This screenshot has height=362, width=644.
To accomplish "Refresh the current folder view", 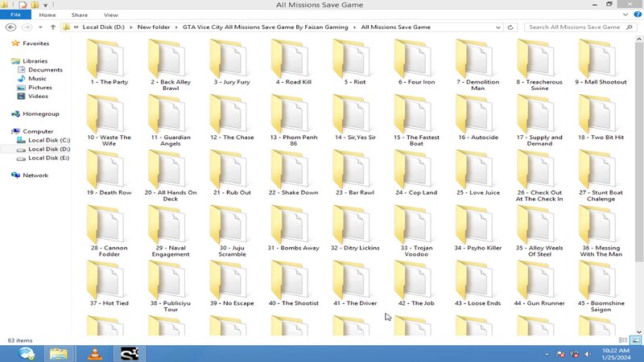I will tap(510, 27).
